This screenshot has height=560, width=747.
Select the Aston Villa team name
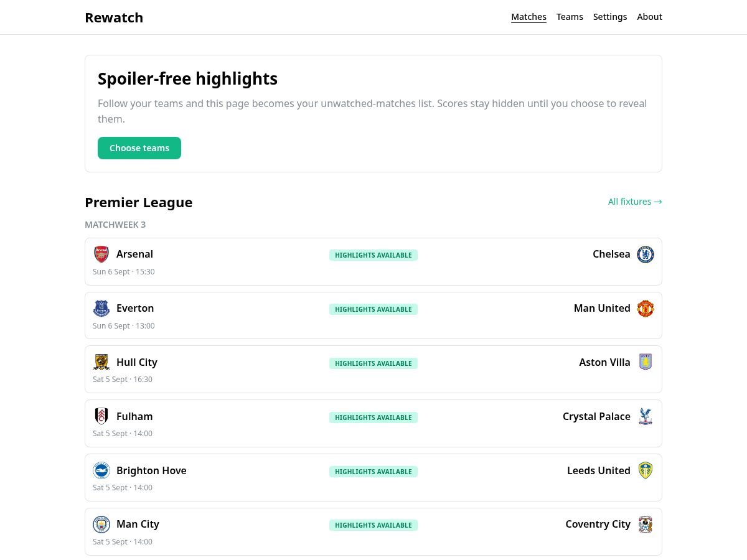[604, 362]
